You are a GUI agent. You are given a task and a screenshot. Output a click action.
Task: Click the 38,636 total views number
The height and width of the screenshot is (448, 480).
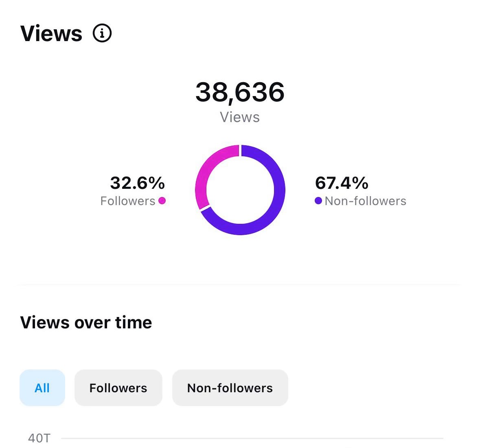240,92
